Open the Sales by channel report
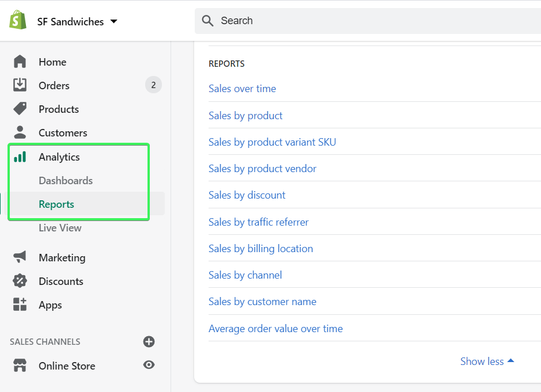Viewport: 541px width, 392px height. click(245, 276)
